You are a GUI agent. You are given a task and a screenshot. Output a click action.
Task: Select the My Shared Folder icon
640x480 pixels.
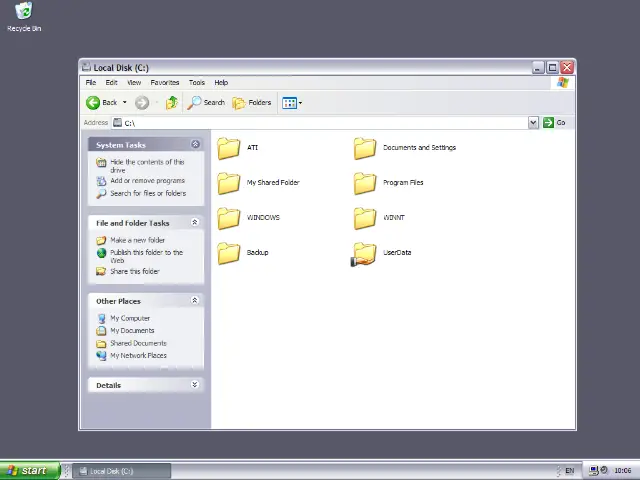pyautogui.click(x=229, y=183)
